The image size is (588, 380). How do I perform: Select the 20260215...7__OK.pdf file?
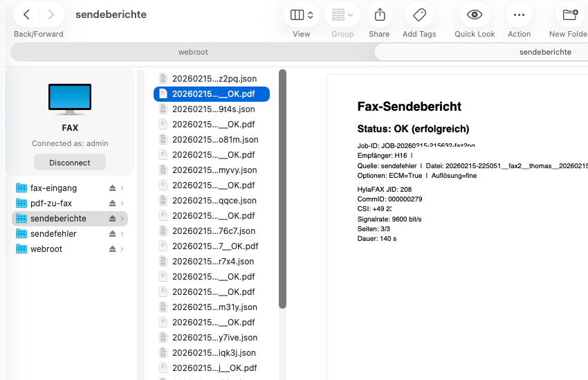214,246
